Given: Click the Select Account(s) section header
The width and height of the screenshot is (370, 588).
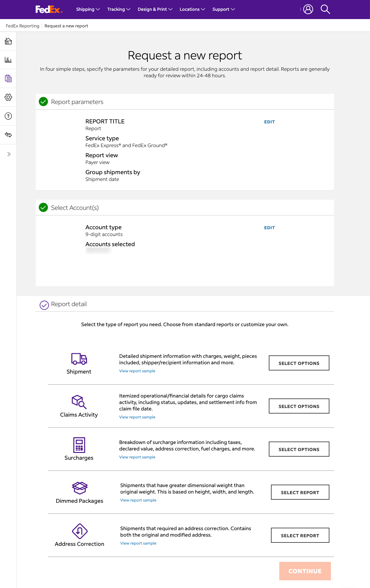Looking at the screenshot, I should [185, 208].
